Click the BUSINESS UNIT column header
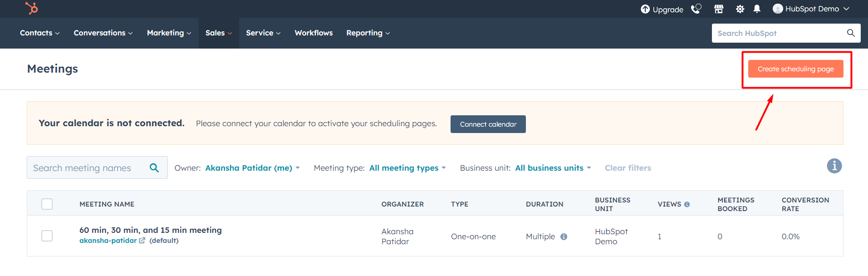This screenshot has height=276, width=868. click(x=613, y=204)
